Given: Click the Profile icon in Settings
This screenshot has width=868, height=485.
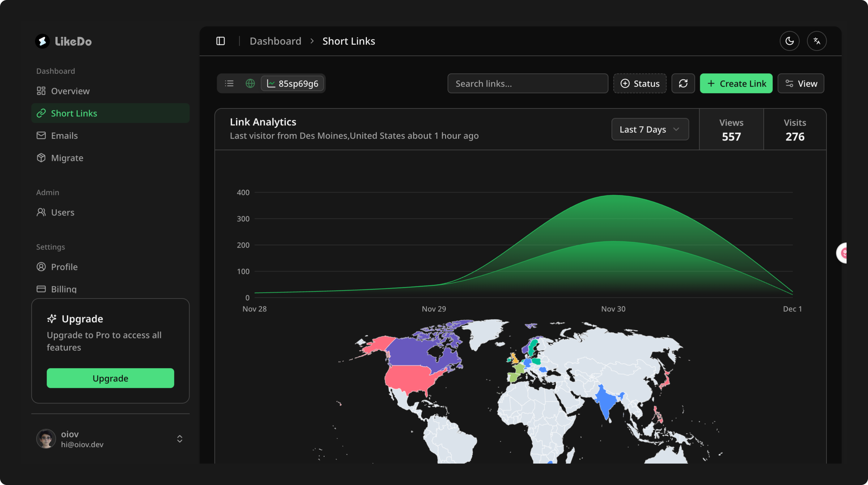Looking at the screenshot, I should tap(41, 267).
